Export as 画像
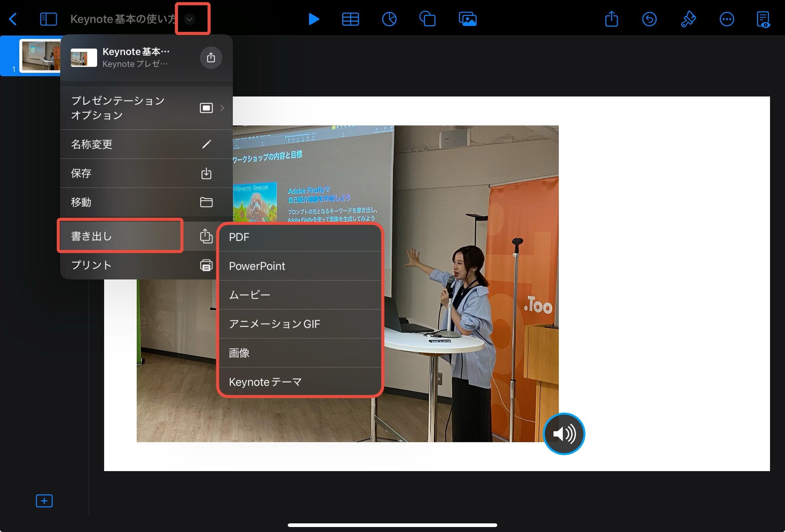Screen dimensions: 785x532 click(x=300, y=353)
